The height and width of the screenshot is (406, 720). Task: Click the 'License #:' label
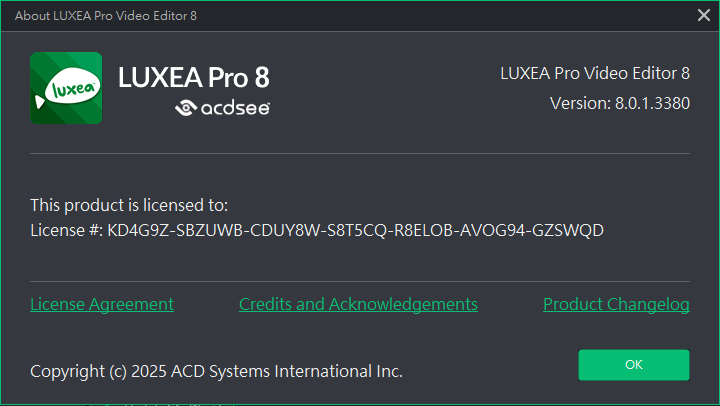click(67, 230)
